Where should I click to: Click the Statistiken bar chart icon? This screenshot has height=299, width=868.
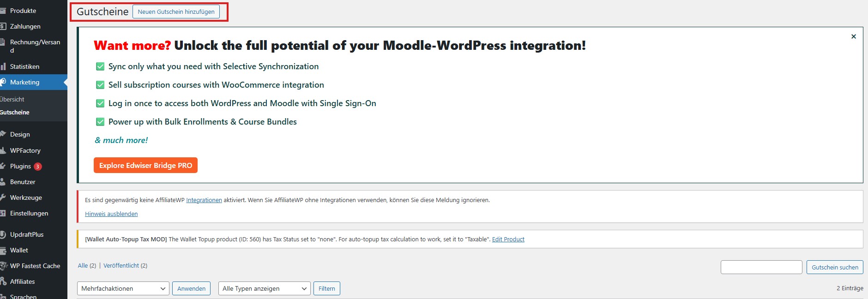[3, 66]
